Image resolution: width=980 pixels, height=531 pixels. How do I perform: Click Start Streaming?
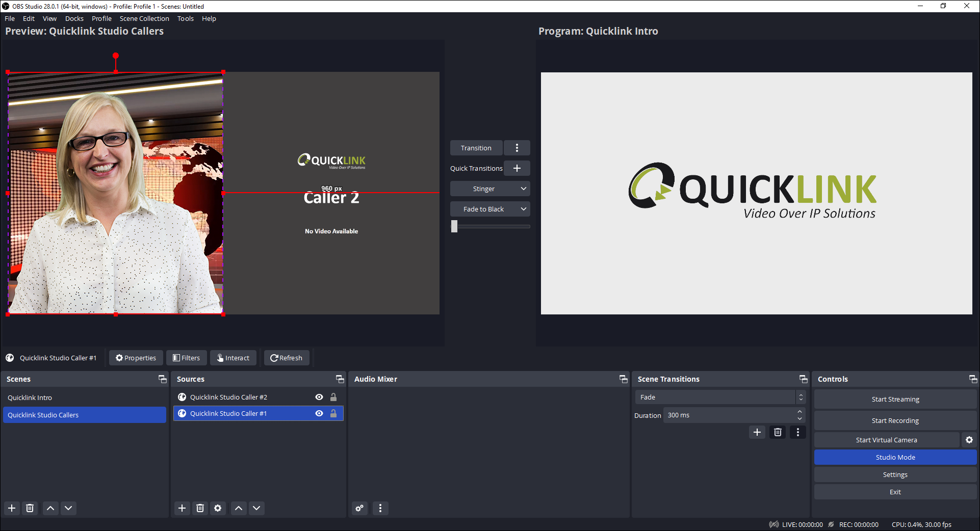(895, 399)
